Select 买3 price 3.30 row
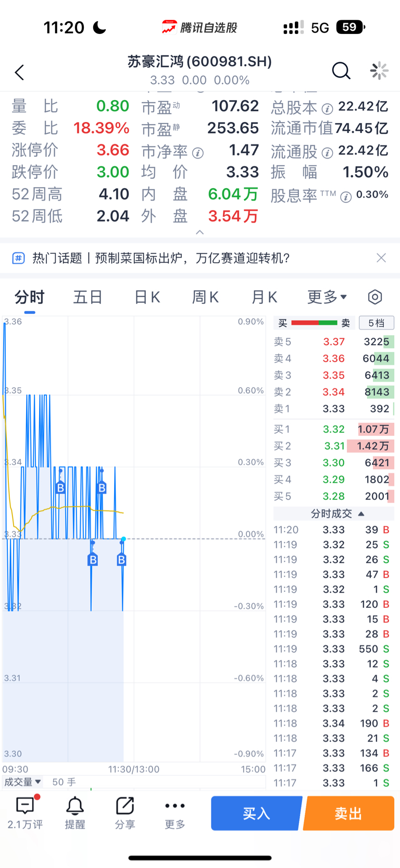Image resolution: width=400 pixels, height=868 pixels. tap(334, 463)
